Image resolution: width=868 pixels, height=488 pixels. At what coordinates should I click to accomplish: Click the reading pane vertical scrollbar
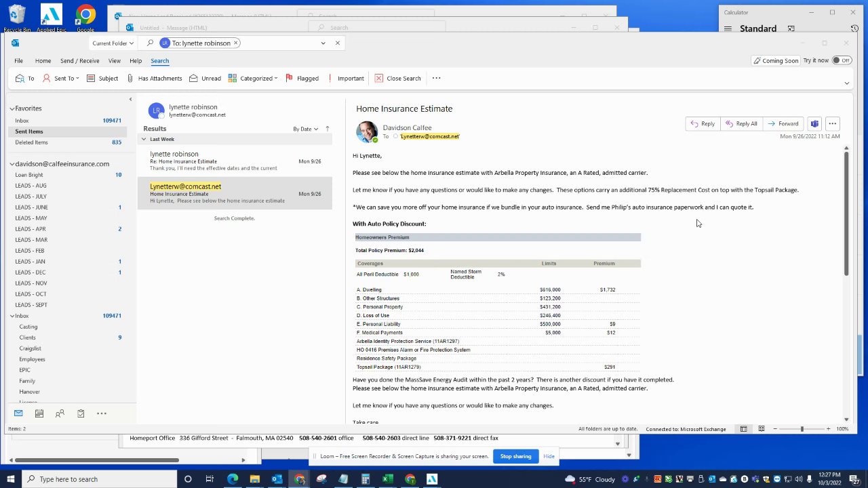[x=846, y=213]
